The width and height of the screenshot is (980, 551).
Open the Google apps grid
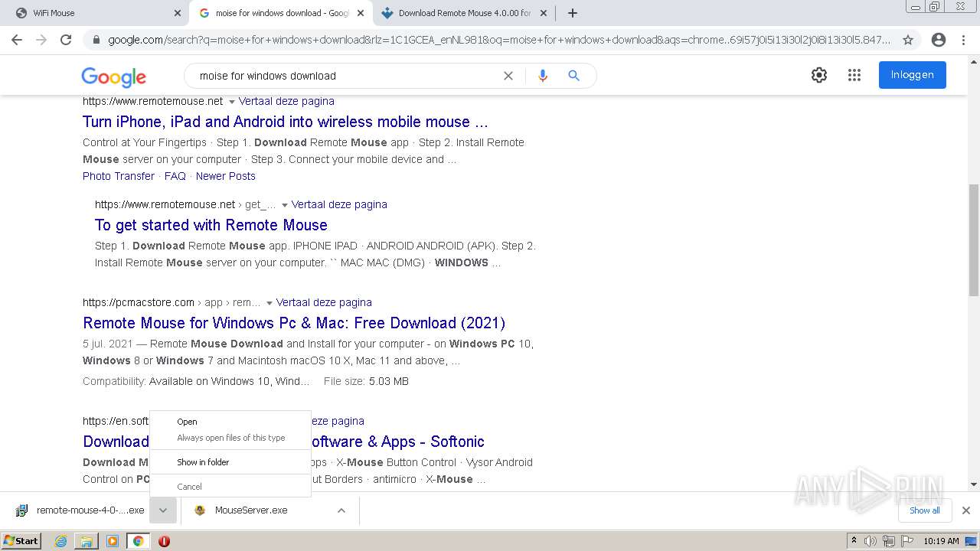tap(854, 75)
